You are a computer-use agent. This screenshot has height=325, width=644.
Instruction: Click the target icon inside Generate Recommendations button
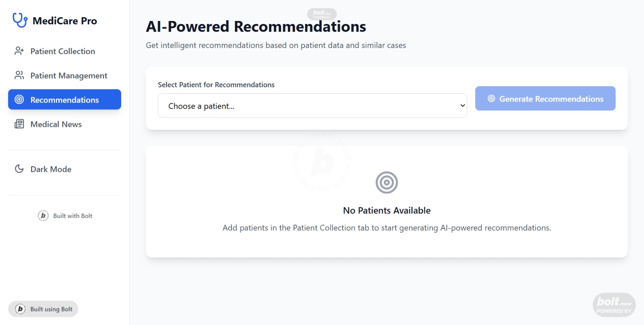[491, 98]
